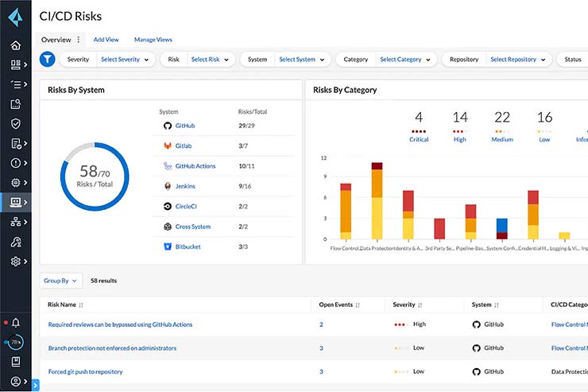
Task: Open the notifications bell icon
Action: coord(15,322)
